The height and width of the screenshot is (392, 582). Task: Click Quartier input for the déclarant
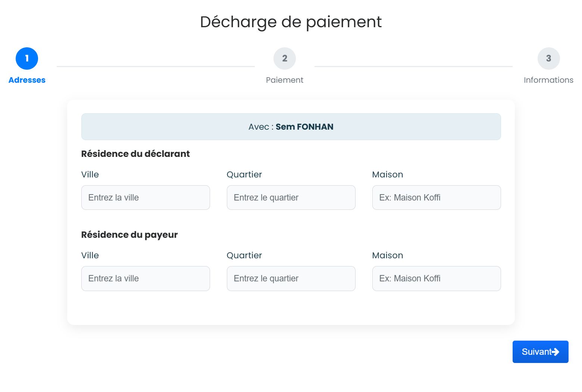(291, 197)
